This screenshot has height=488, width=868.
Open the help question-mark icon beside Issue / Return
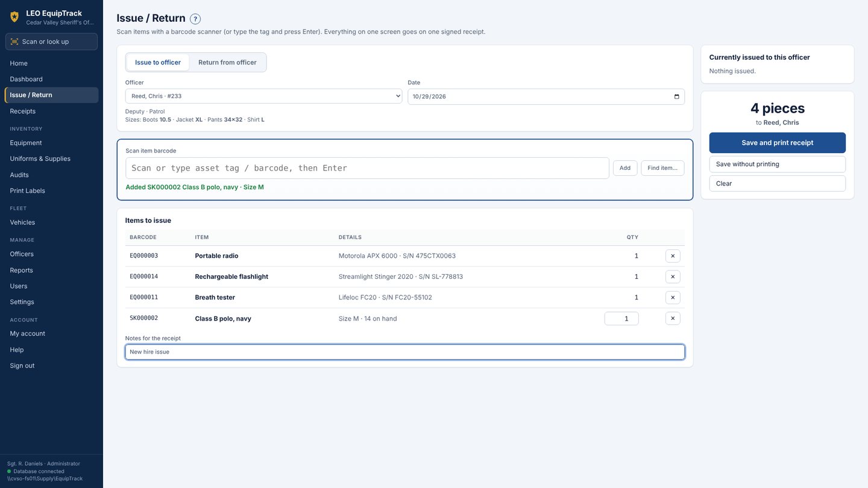click(x=195, y=19)
